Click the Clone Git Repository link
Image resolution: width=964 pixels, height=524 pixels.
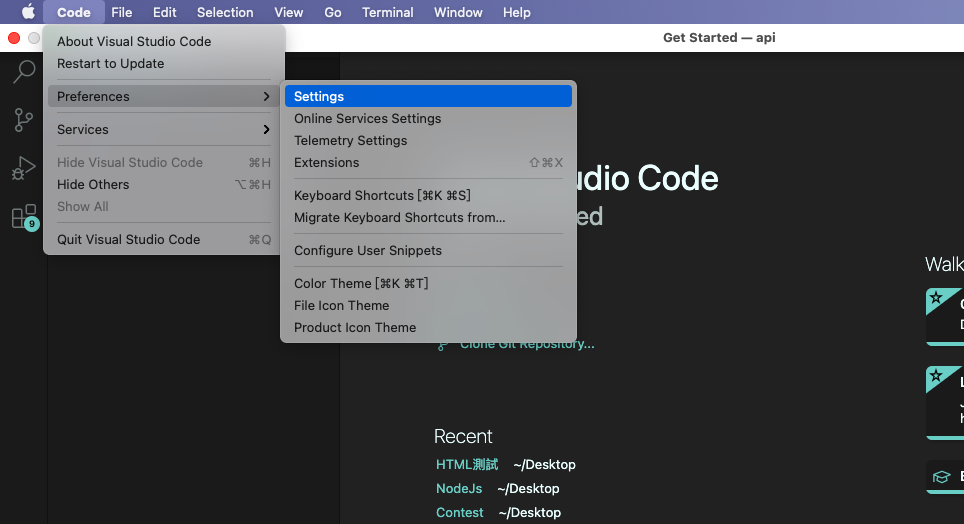(527, 344)
